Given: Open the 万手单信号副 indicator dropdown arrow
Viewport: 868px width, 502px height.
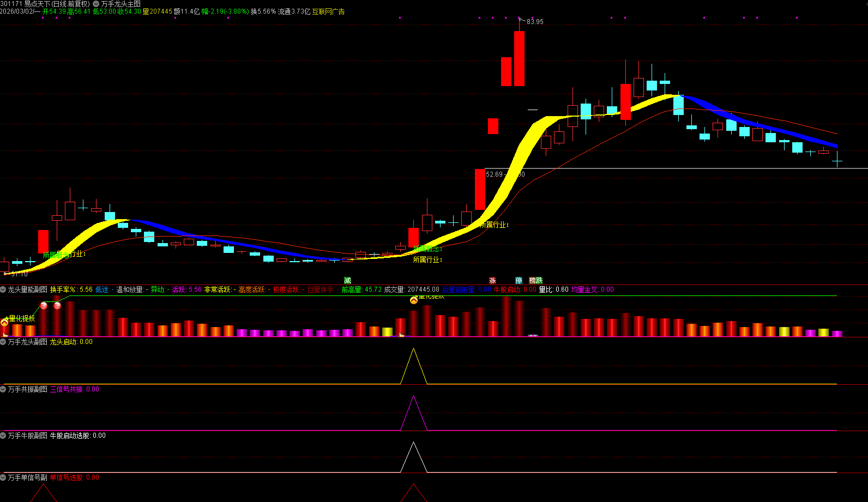Looking at the screenshot, I should tap(3, 477).
